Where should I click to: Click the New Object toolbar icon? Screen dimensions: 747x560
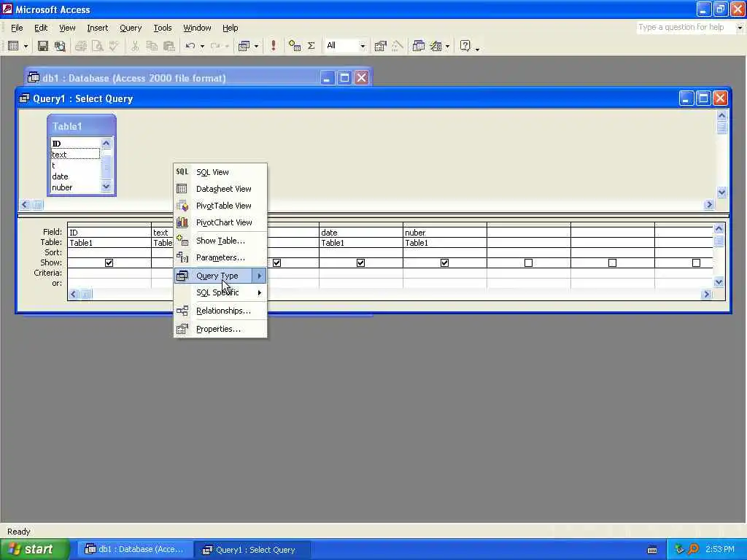[436, 46]
